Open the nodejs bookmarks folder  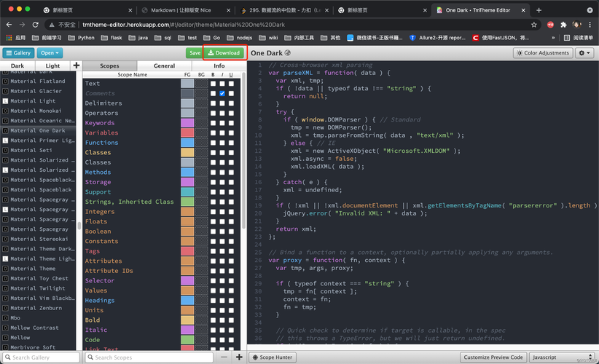(240, 38)
